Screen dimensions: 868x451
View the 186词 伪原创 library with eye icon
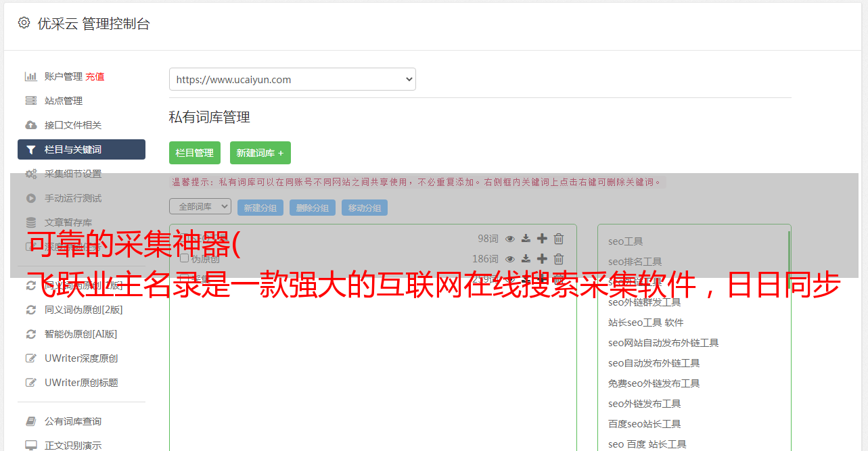tap(510, 259)
